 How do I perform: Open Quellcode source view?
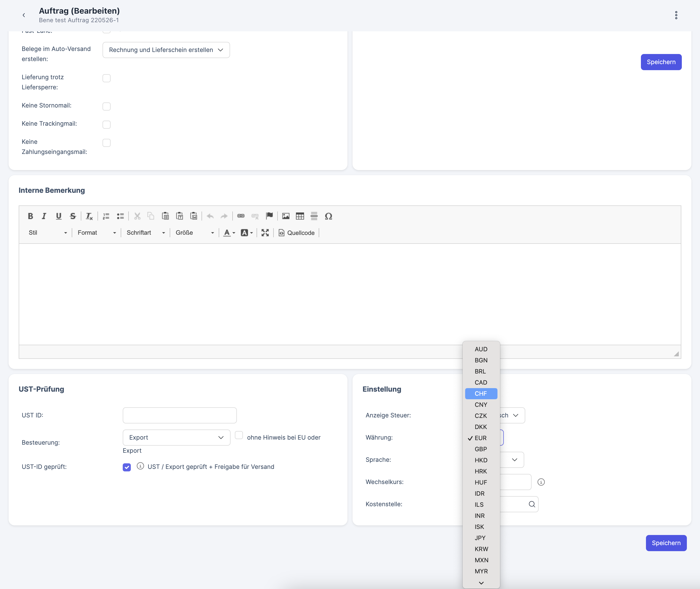(297, 233)
